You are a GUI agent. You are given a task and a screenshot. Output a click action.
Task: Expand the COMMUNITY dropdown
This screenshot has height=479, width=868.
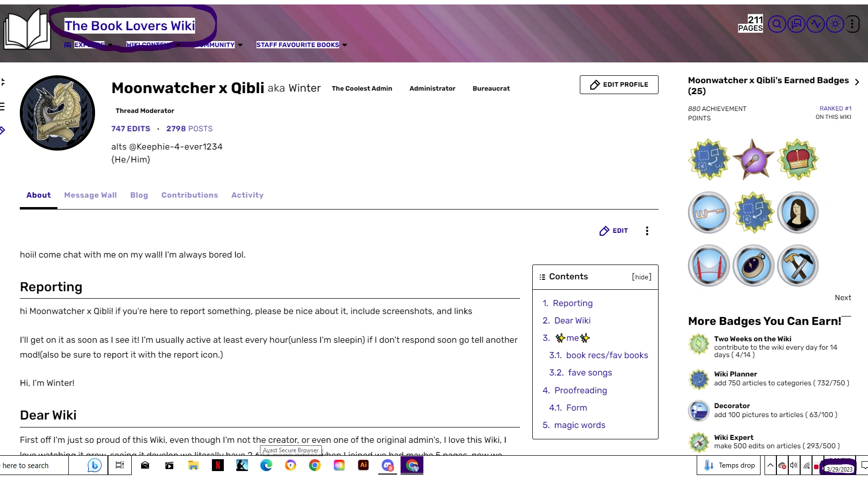pos(215,45)
